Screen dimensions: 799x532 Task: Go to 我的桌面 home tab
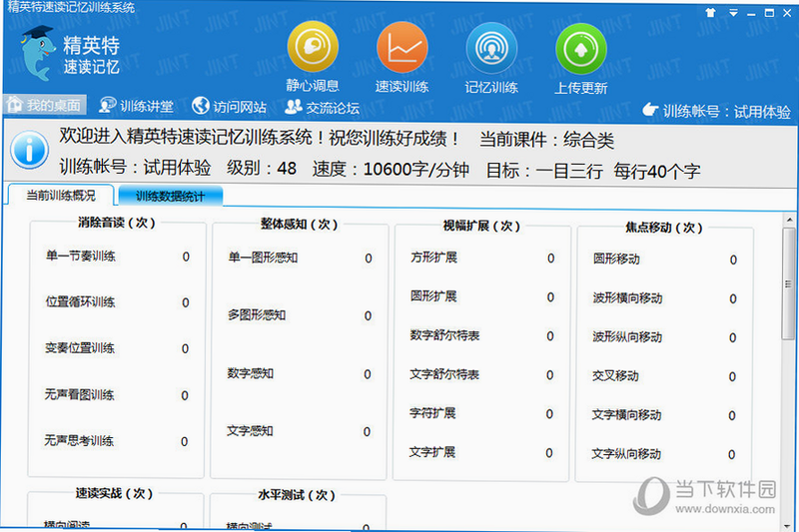click(44, 105)
